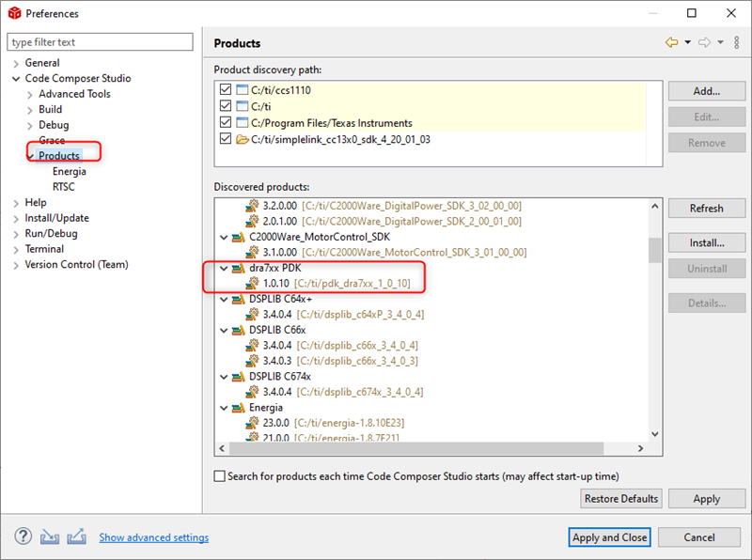Click the gear icon for Energia 23.0.0

[252, 423]
